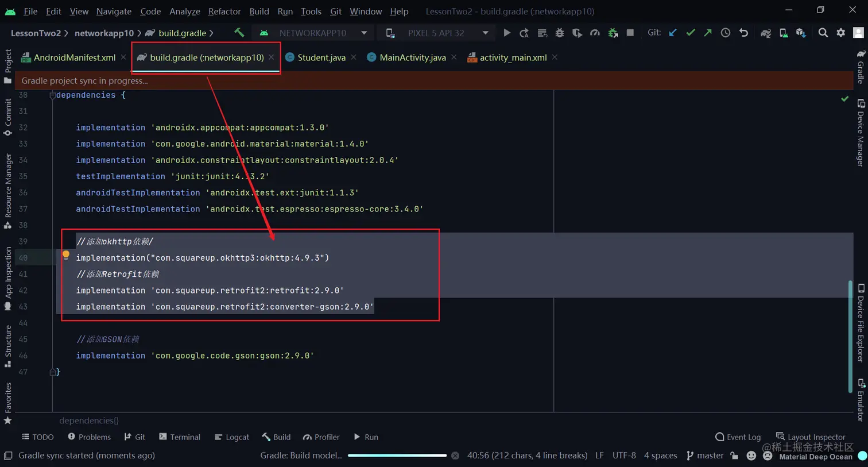868x467 pixels.
Task: Click the happy face feedback icon
Action: (751, 456)
